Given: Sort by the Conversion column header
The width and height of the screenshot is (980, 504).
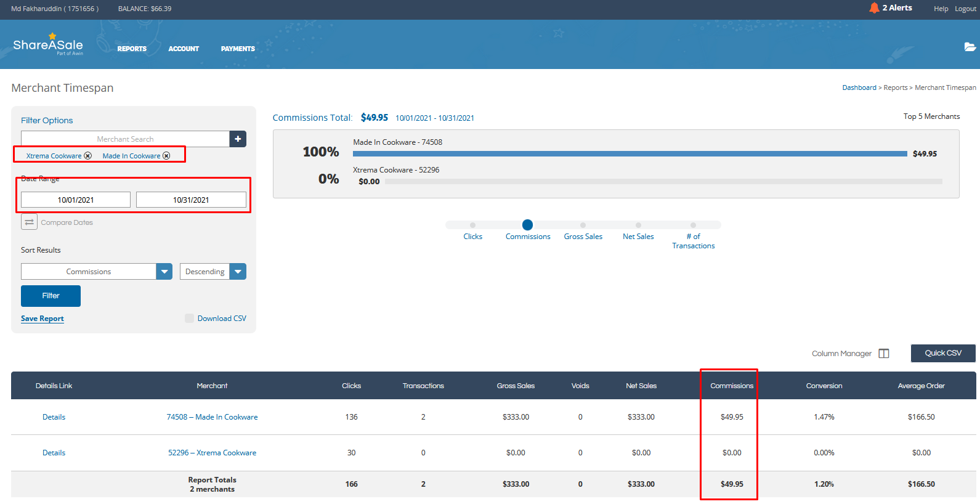Looking at the screenshot, I should (x=824, y=386).
